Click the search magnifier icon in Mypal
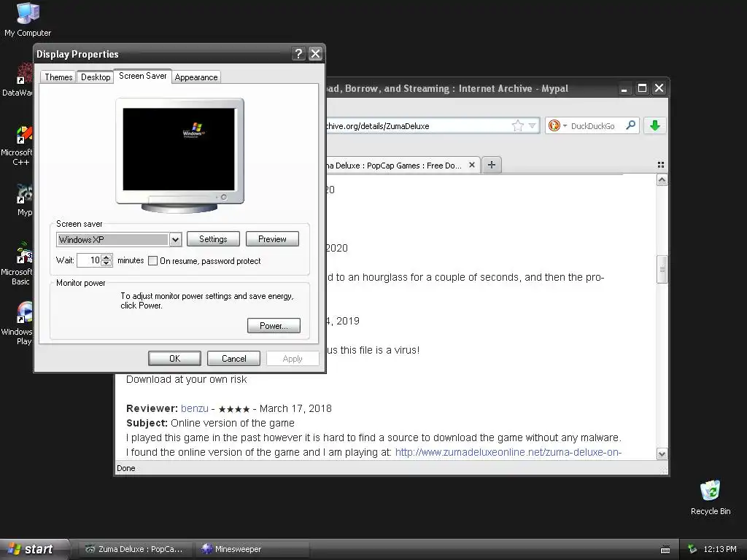Screen dimensions: 747x560 point(630,125)
